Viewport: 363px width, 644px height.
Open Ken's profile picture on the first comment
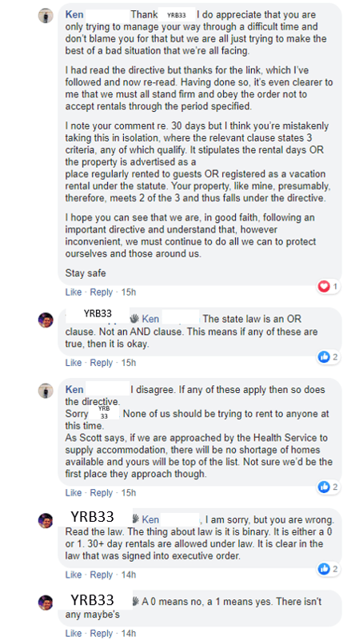tap(46, 16)
